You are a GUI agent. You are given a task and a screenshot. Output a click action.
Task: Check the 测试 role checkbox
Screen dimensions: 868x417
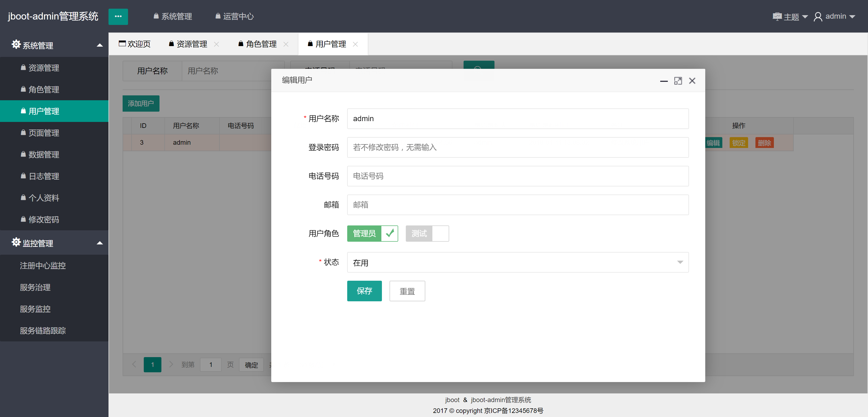(440, 233)
